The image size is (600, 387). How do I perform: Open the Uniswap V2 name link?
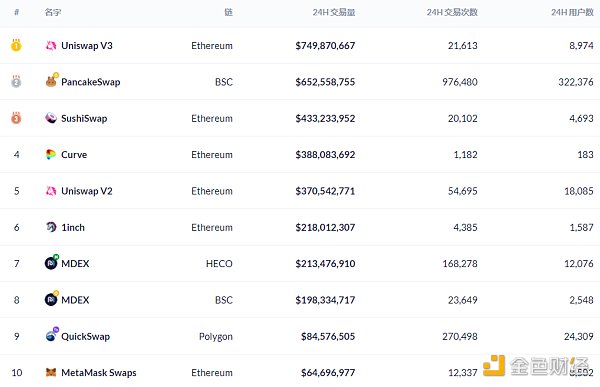click(87, 191)
